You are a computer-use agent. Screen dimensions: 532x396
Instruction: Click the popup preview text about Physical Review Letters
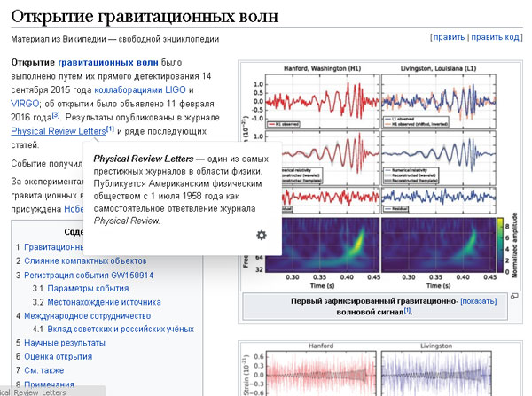pyautogui.click(x=181, y=190)
